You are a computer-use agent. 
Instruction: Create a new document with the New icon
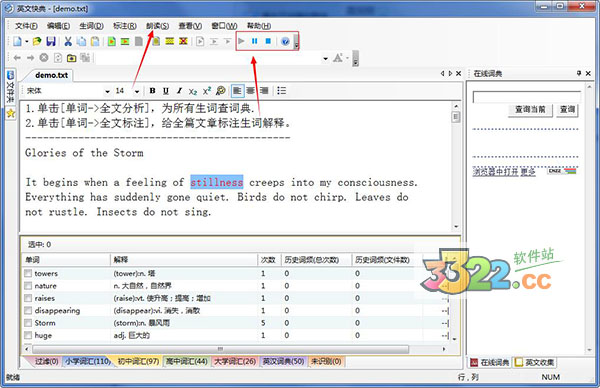(17, 41)
